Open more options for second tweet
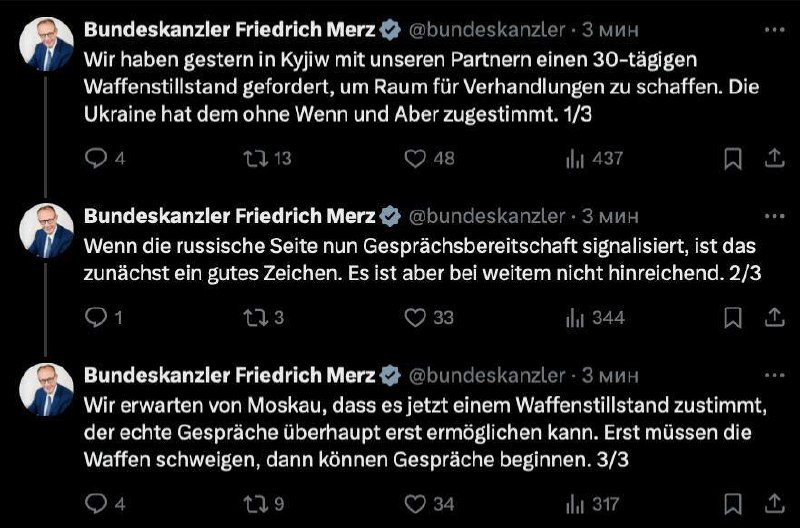This screenshot has width=800, height=528. point(773,215)
